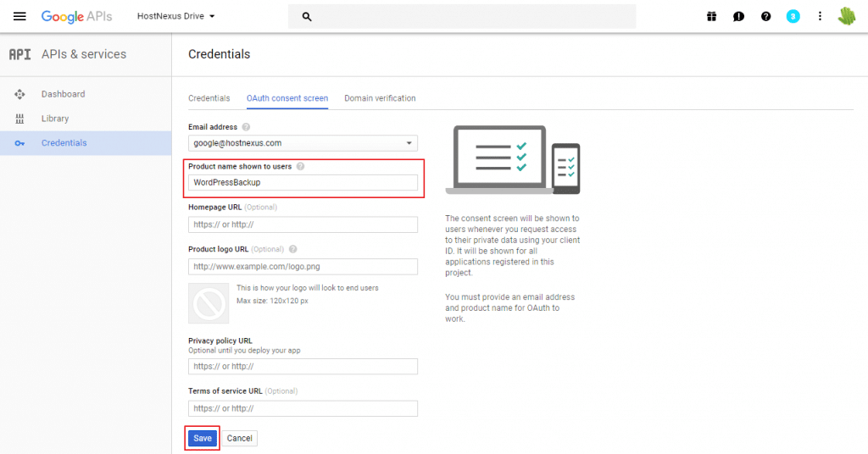Expand the HostNexus Drive project dropdown
The height and width of the screenshot is (454, 868).
pos(176,16)
